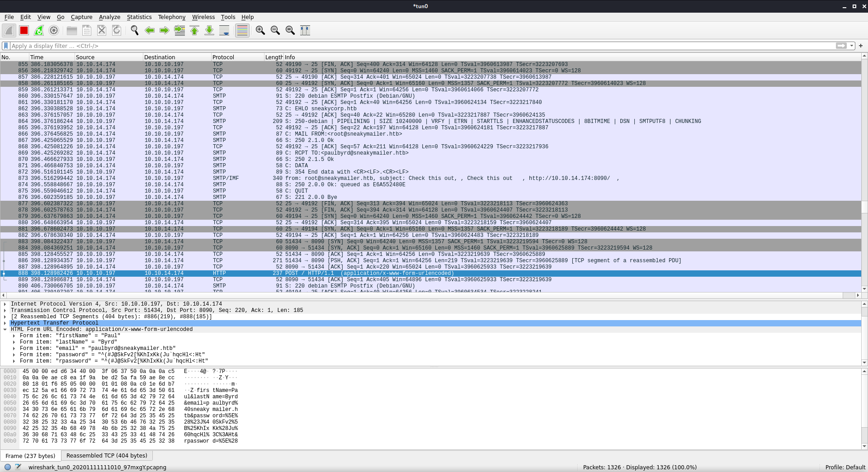The height and width of the screenshot is (472, 868).
Task: Zoom in on packet list text
Action: 260,30
